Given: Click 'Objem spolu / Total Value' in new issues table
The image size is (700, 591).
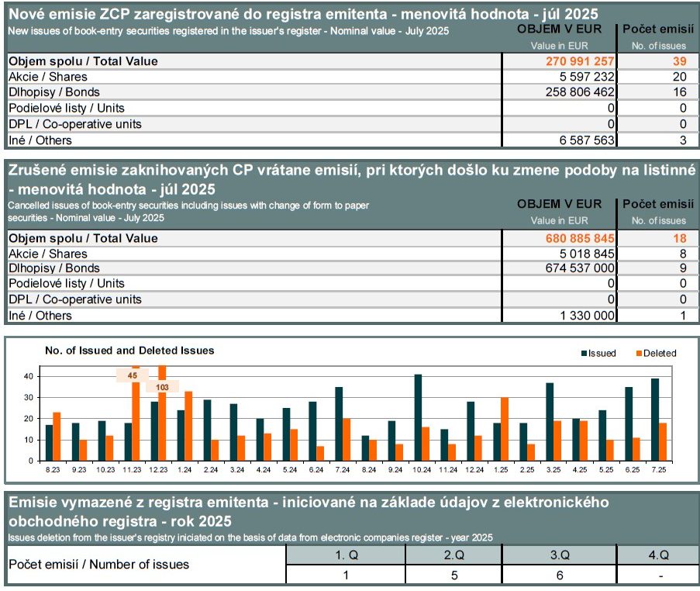Looking at the screenshot, I should tap(83, 61).
